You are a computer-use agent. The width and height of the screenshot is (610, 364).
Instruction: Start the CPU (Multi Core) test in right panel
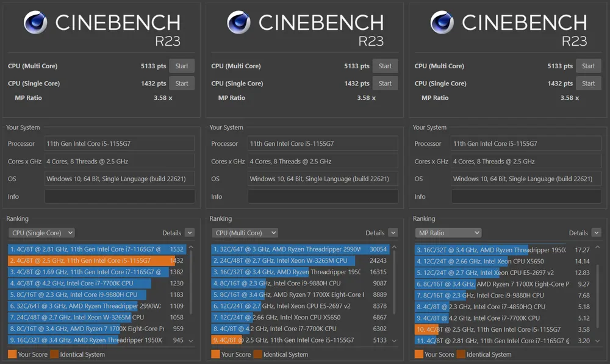(588, 66)
